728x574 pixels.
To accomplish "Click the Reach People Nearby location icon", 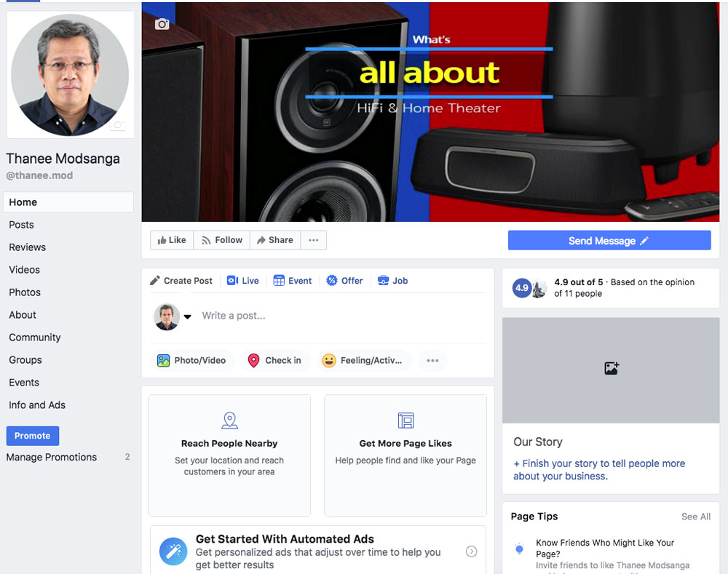I will point(229,420).
